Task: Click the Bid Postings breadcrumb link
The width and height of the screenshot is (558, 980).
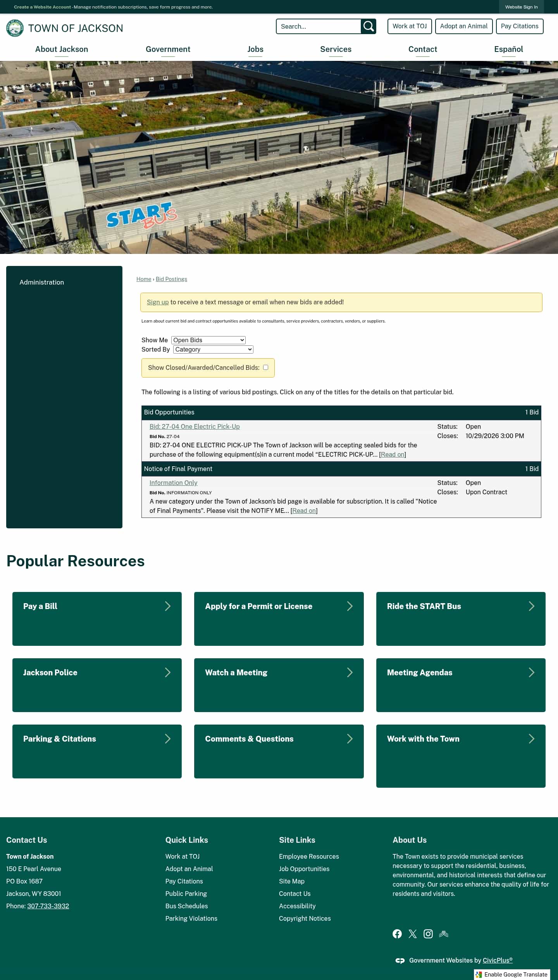Action: [171, 279]
